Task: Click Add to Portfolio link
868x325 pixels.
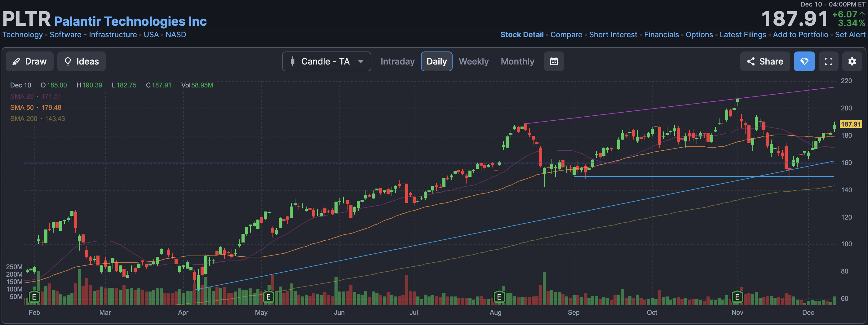Action: point(800,35)
